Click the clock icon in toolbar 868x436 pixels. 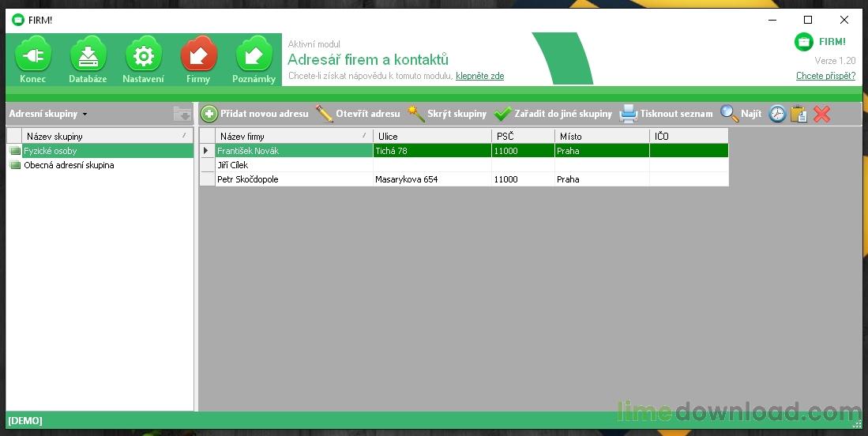coord(777,114)
